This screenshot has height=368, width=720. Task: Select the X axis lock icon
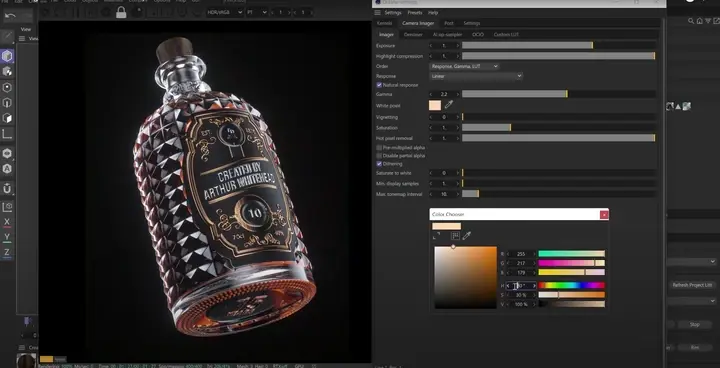(x=7, y=222)
